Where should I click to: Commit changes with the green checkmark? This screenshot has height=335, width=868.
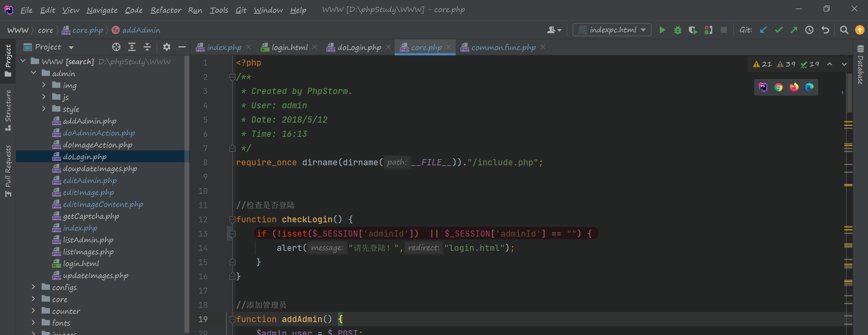[779, 30]
